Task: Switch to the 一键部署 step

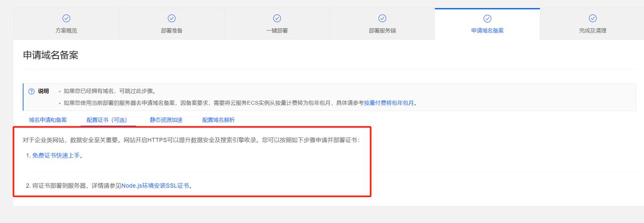Action: [277, 24]
